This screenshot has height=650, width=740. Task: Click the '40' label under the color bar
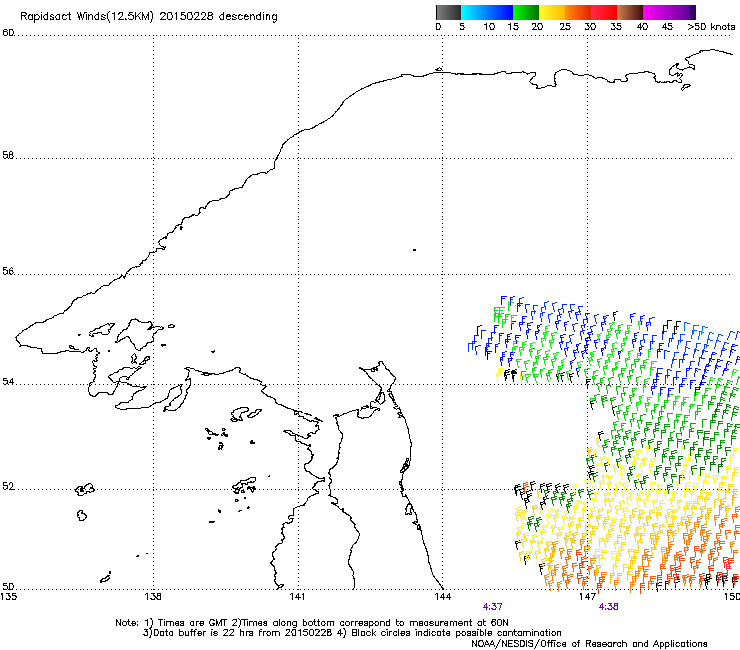pyautogui.click(x=642, y=27)
